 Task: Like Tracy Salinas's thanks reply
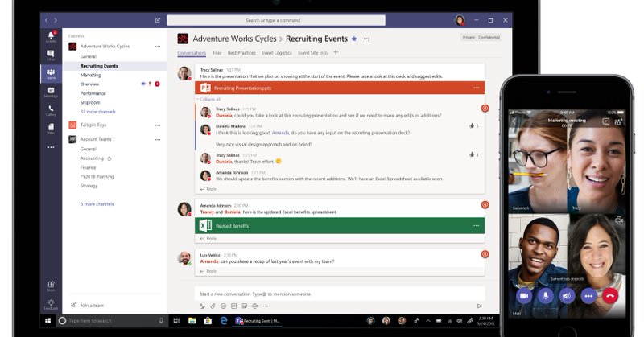tap(473, 154)
